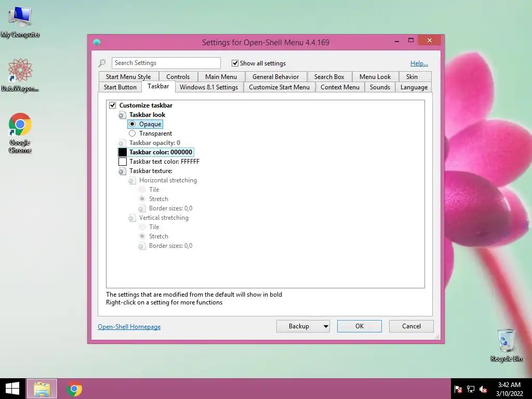Select the DataWagon desktop shortcut
Screen dimensions: 532x399
click(20, 75)
